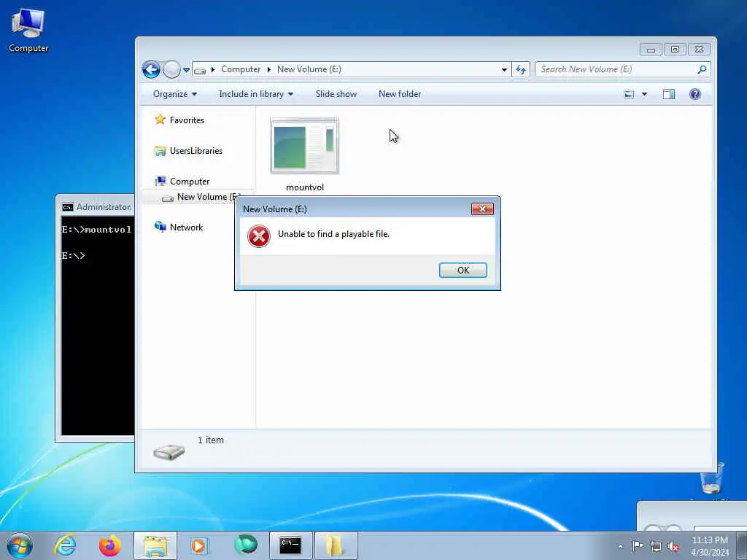Click the command prompt window system icon
The image size is (747, 560).
(68, 207)
